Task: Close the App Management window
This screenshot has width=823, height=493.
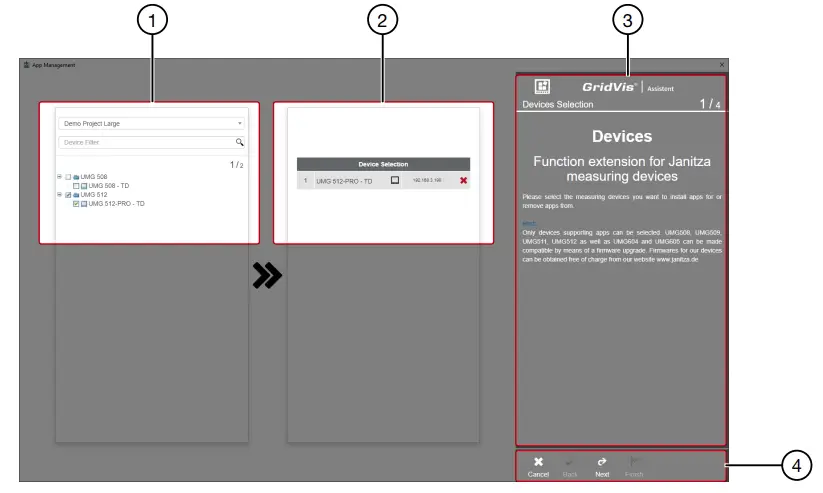Action: click(722, 65)
